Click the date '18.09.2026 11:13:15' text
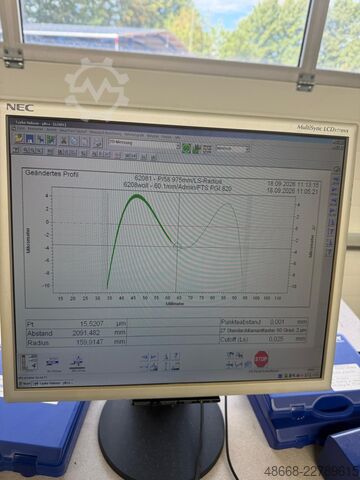This screenshot has width=360, height=480. pos(293,184)
